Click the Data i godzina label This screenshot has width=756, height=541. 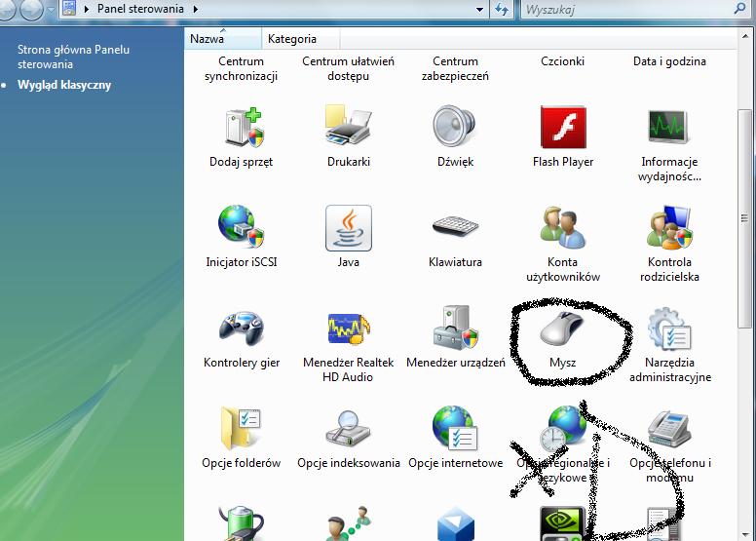click(x=669, y=61)
